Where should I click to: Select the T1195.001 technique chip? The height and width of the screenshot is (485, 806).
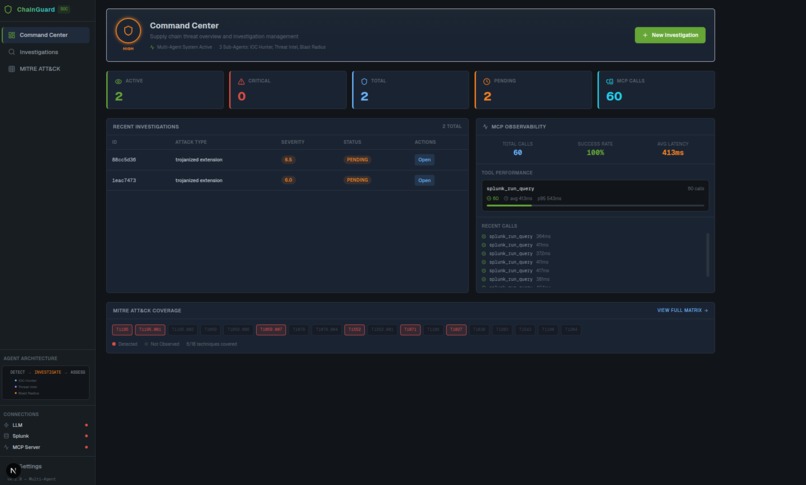[150, 330]
